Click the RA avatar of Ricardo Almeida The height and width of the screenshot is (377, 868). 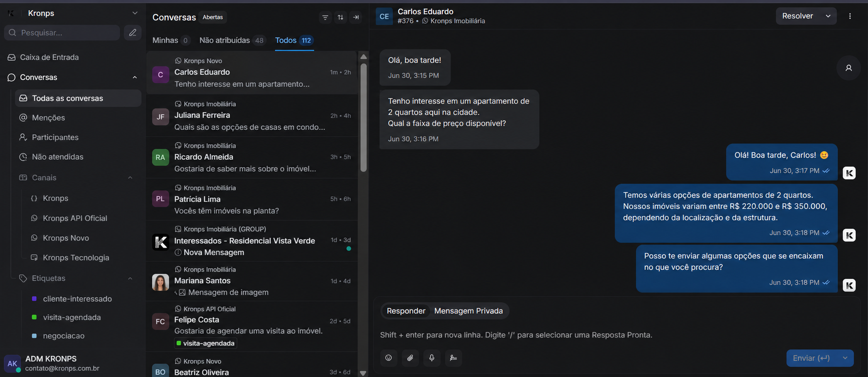(x=160, y=157)
